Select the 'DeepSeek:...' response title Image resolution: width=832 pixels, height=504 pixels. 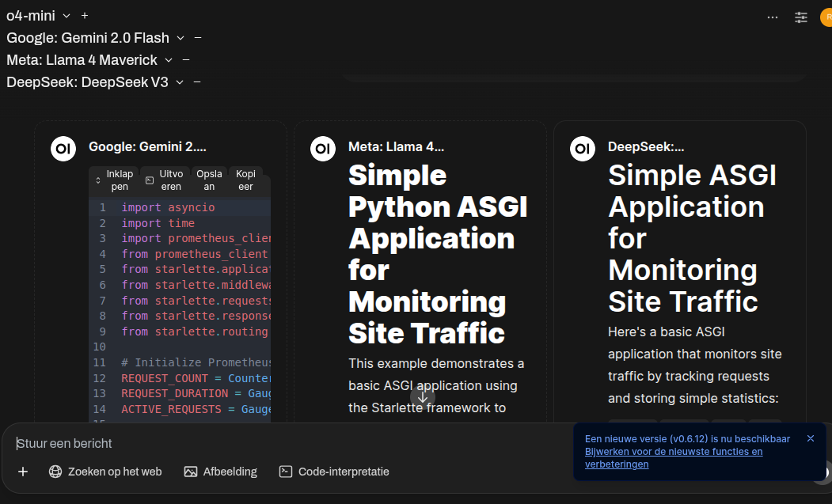coord(646,147)
